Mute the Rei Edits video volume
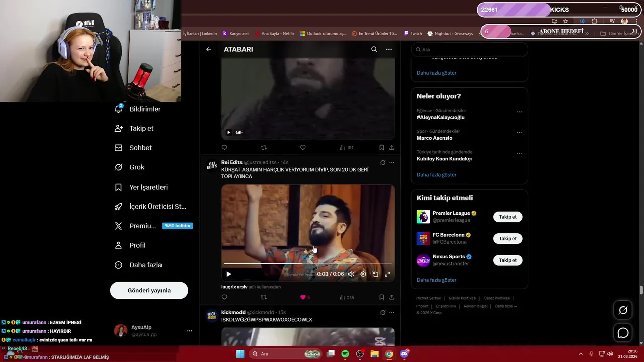 pyautogui.click(x=351, y=274)
